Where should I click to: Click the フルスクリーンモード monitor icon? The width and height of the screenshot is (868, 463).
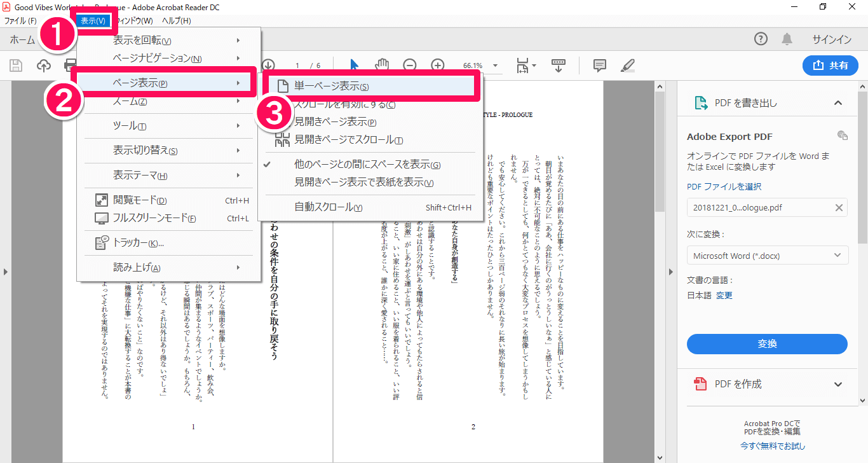(x=102, y=218)
